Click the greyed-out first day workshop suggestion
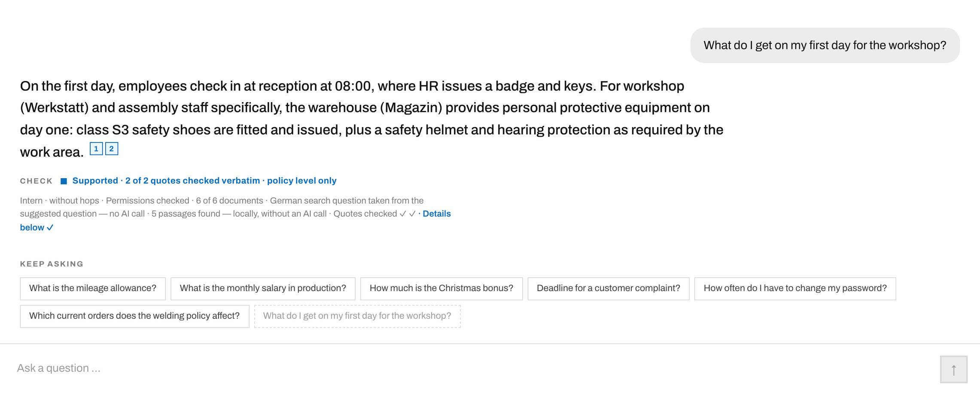Screen dimensions: 980x394 point(357,316)
